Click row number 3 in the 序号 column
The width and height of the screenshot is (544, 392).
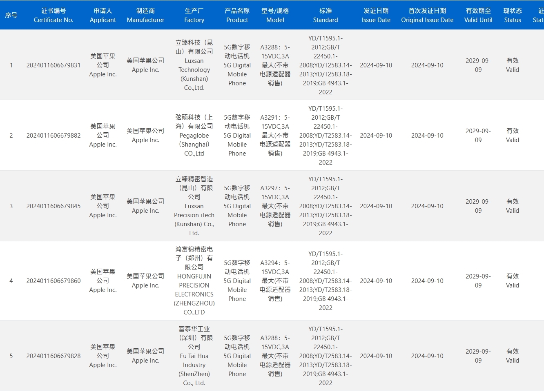[11, 206]
